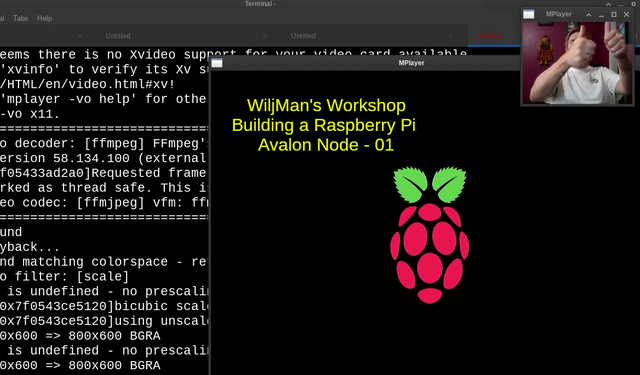This screenshot has width=640, height=375.
Task: Open the Help menu in Terminal
Action: tap(44, 18)
